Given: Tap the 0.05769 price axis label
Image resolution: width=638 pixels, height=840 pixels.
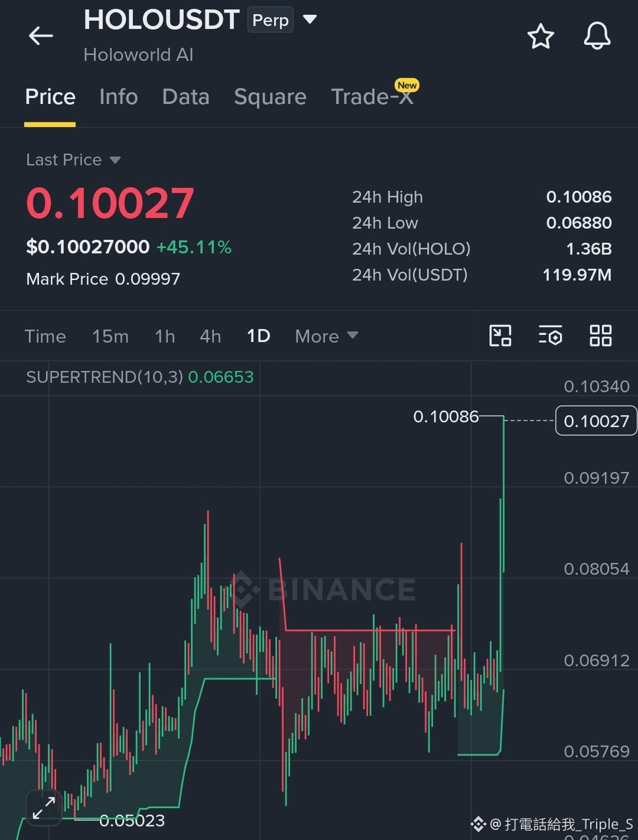Looking at the screenshot, I should [x=597, y=751].
